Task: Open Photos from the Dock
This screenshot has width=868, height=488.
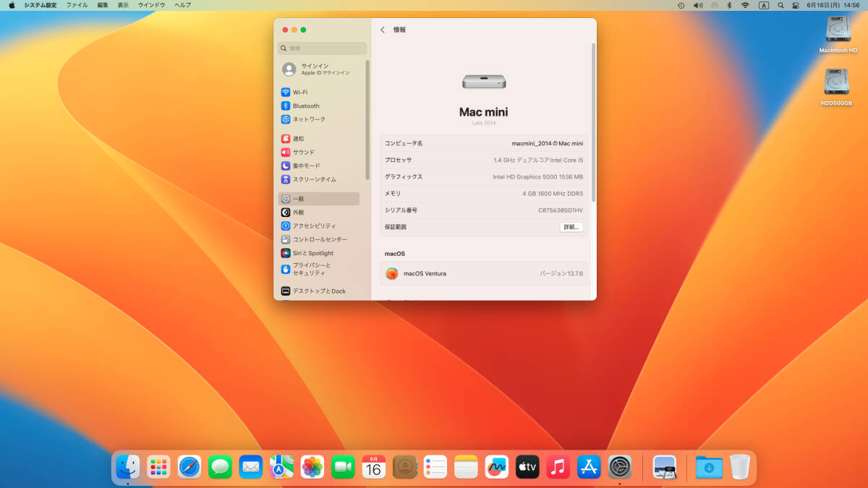Action: coord(312,467)
